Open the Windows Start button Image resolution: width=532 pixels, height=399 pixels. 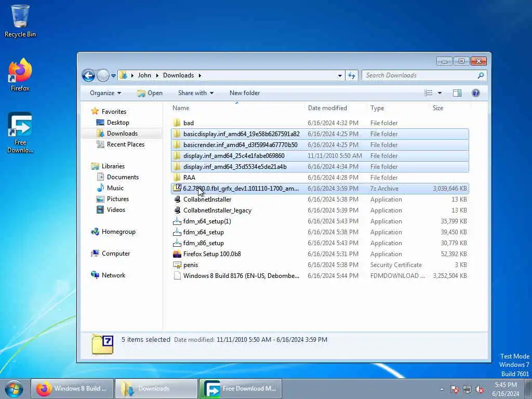click(x=14, y=389)
